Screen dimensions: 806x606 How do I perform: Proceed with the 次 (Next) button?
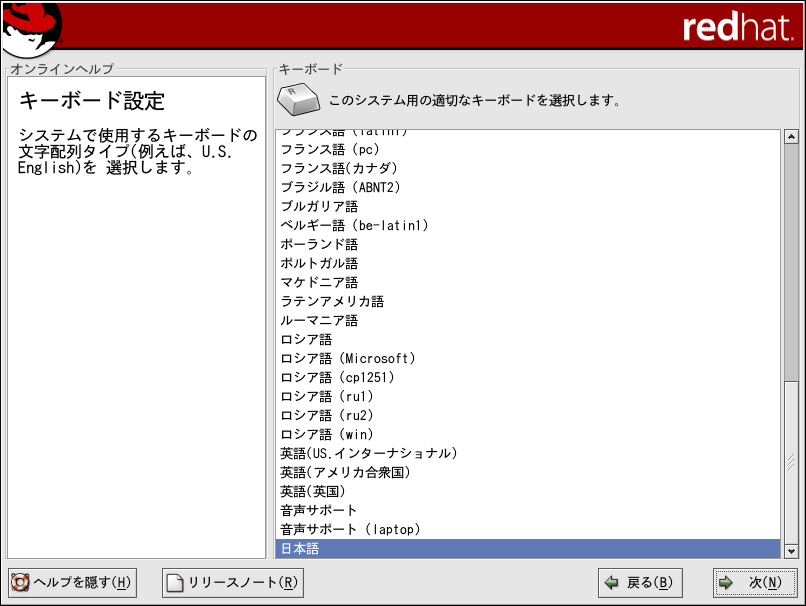click(754, 583)
